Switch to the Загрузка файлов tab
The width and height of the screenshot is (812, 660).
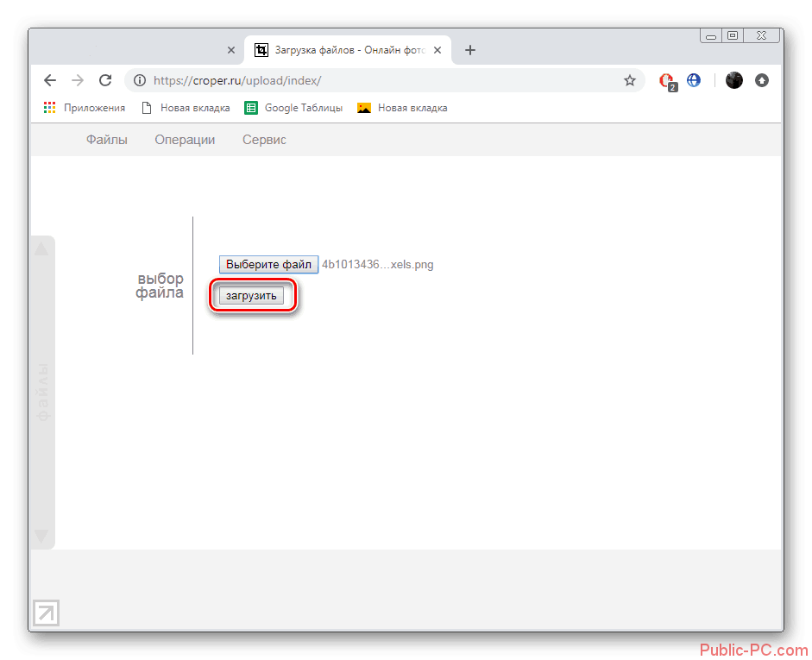click(x=348, y=50)
